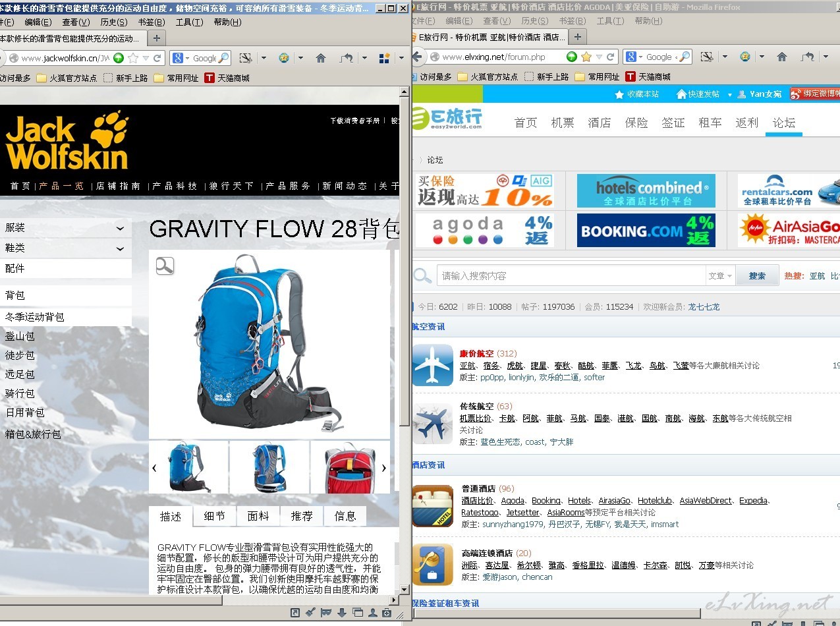Click the screenshot scissors icon in the right browser

point(707,57)
